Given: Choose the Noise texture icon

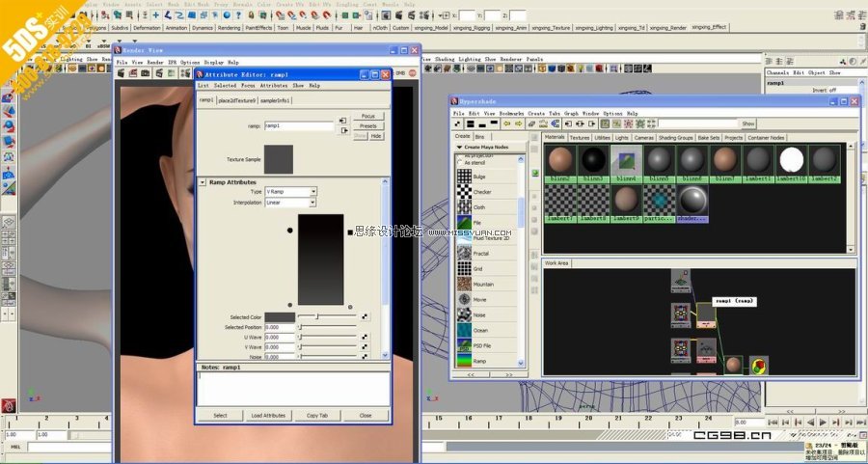Looking at the screenshot, I should pyautogui.click(x=464, y=314).
